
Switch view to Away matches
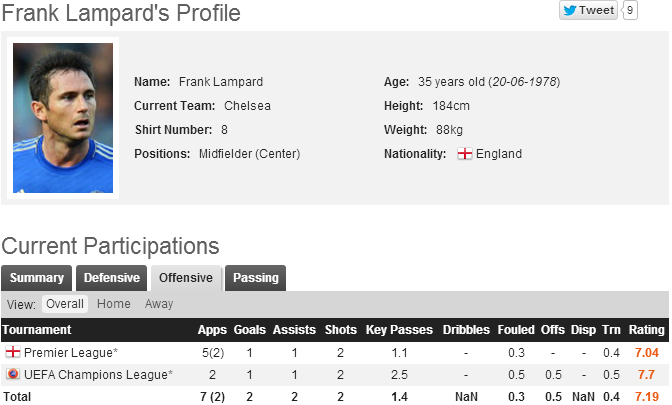(x=159, y=304)
